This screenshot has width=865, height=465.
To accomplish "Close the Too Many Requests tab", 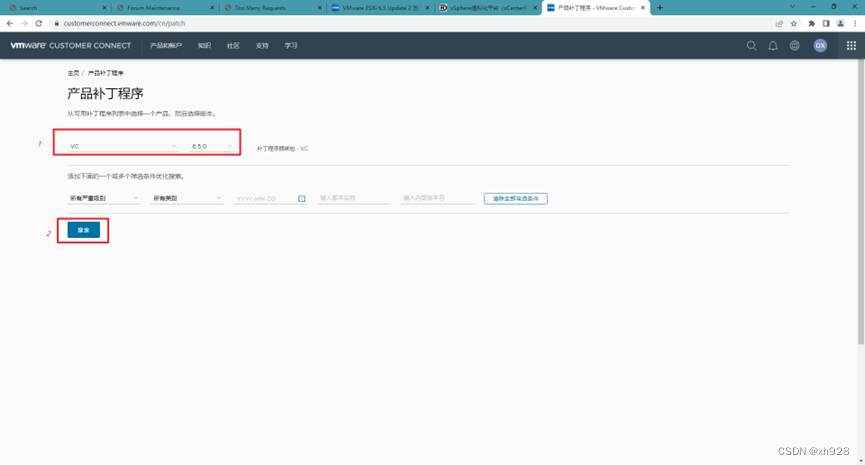I will tap(320, 8).
